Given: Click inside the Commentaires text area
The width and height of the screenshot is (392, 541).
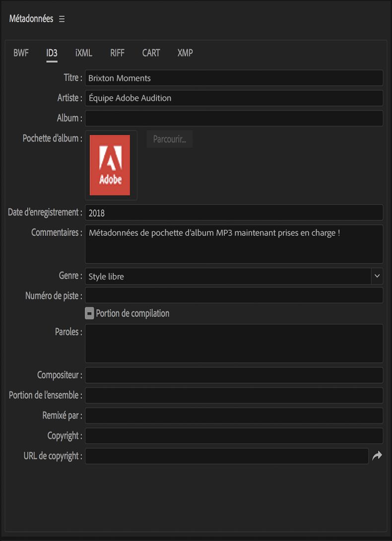Looking at the screenshot, I should click(234, 244).
